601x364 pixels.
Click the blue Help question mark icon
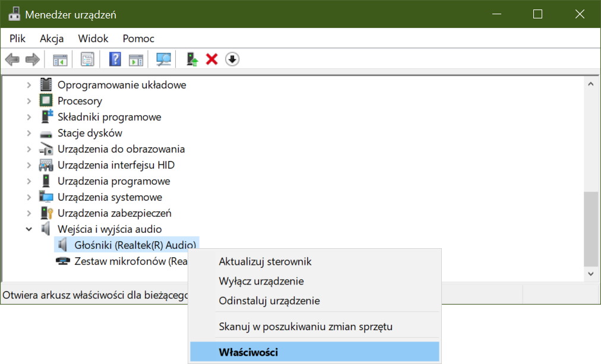pos(115,59)
